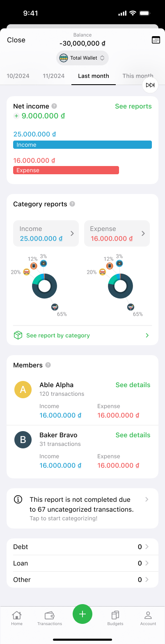Expand the Expense 16.000.000 category card

(x=117, y=233)
